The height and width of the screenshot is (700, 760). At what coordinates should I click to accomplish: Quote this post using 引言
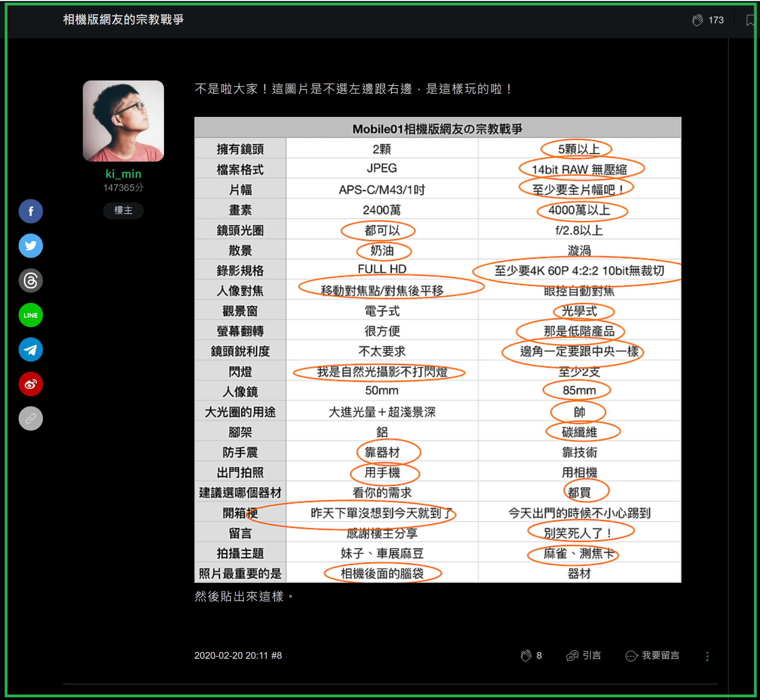pyautogui.click(x=584, y=655)
